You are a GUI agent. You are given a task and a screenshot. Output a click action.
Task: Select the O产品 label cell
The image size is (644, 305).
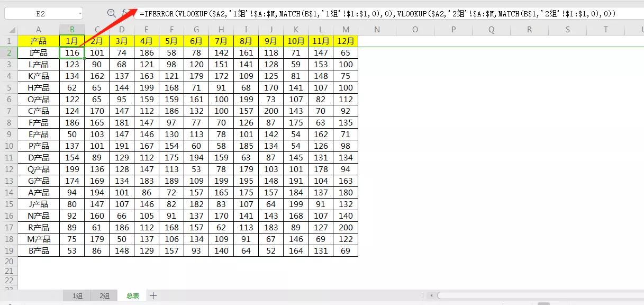(39, 99)
